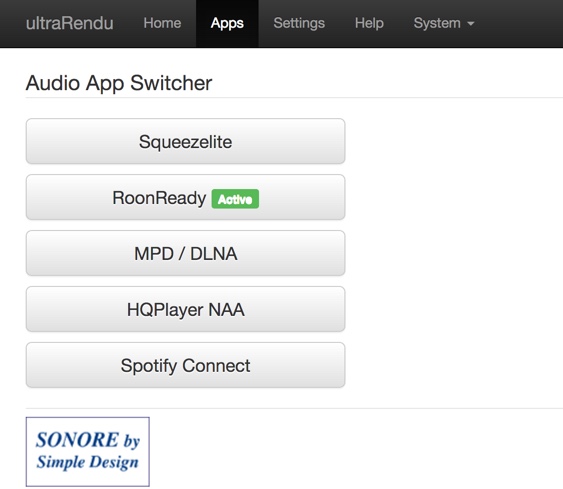Viewport: 563px width, 489px height.
Task: Click the NAA text on the HQPlayer button
Action: 227,310
